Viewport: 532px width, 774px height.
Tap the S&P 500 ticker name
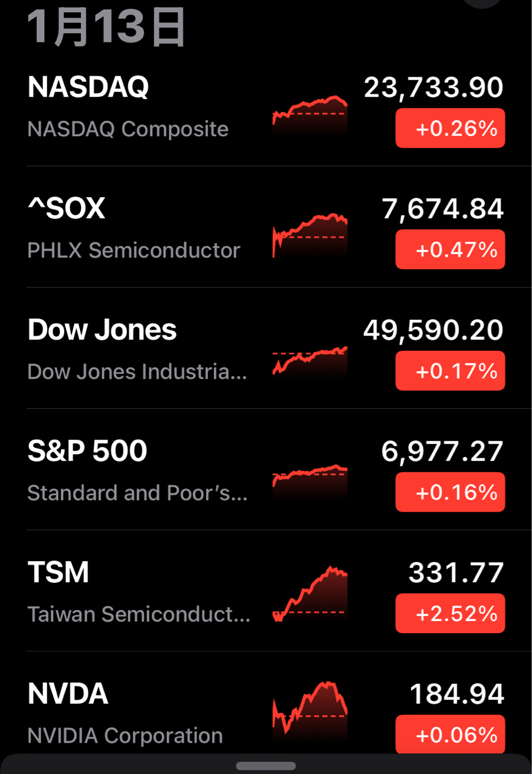[88, 452]
